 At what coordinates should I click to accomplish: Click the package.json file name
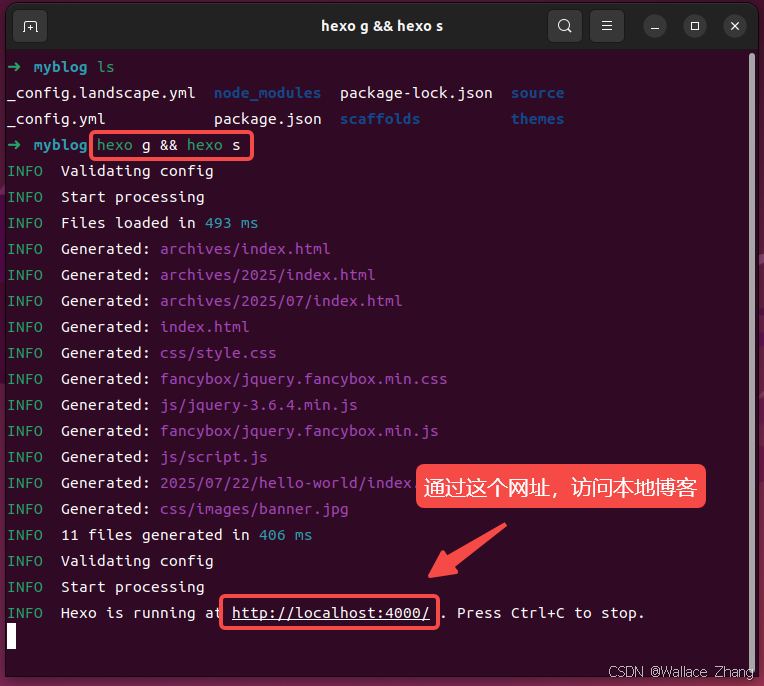pyautogui.click(x=267, y=119)
